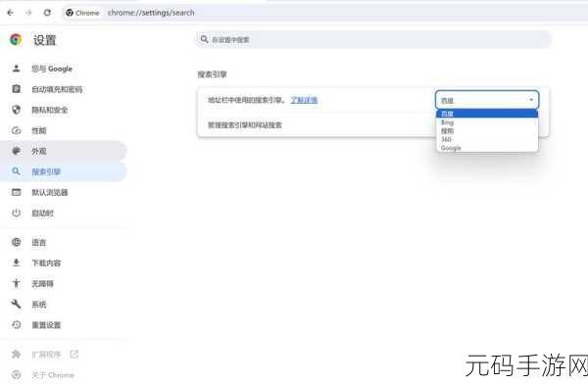Reload the page with refresh icon
The height and width of the screenshot is (384, 588).
pos(47,13)
